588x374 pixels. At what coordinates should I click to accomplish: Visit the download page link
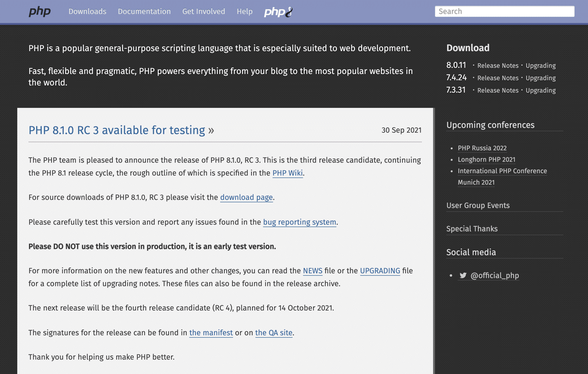tap(246, 197)
